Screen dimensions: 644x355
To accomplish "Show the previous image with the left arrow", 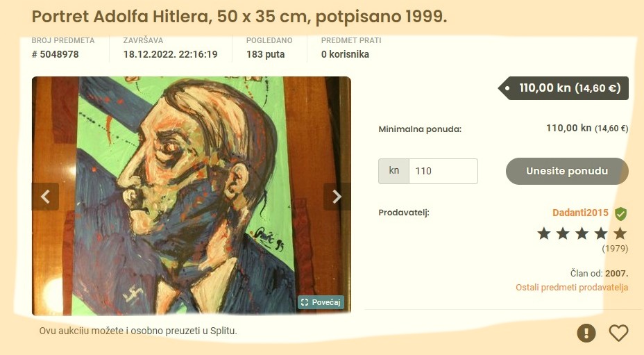I will pos(45,197).
